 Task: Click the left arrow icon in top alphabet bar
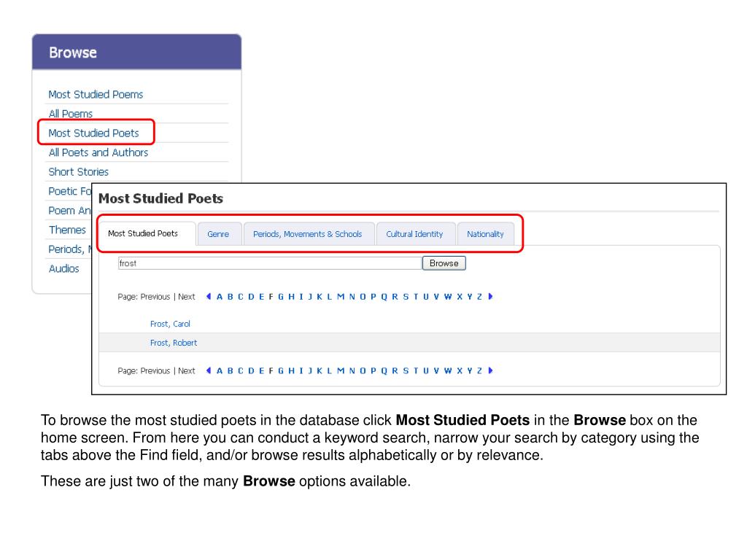click(209, 296)
